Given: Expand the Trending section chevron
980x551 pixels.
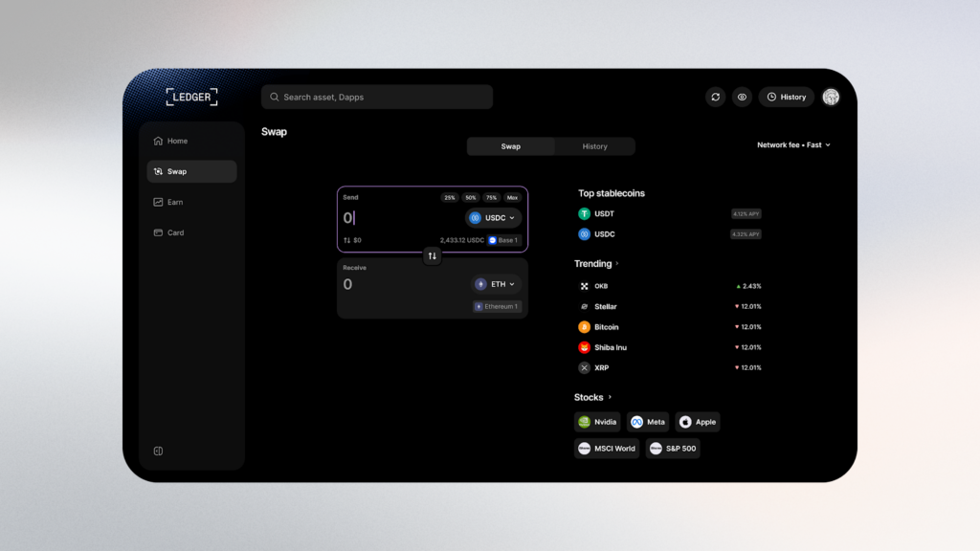Looking at the screenshot, I should pyautogui.click(x=617, y=264).
